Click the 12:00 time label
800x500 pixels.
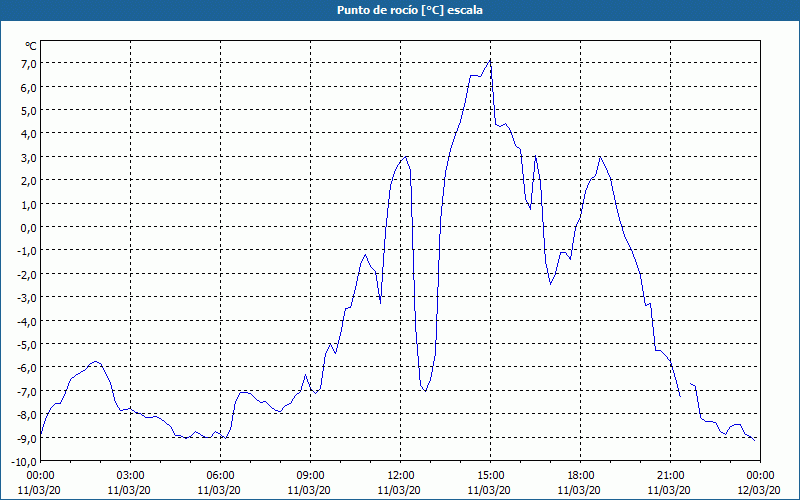coord(401,476)
